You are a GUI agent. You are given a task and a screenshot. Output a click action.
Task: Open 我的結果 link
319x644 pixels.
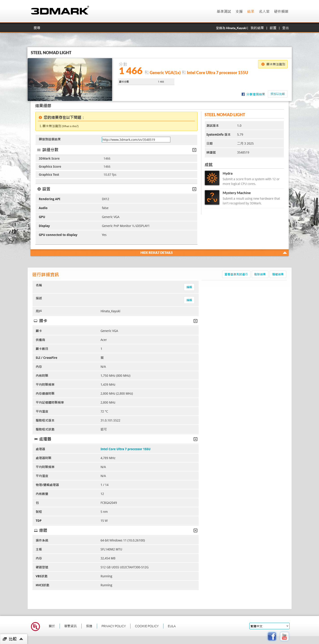[x=257, y=28]
